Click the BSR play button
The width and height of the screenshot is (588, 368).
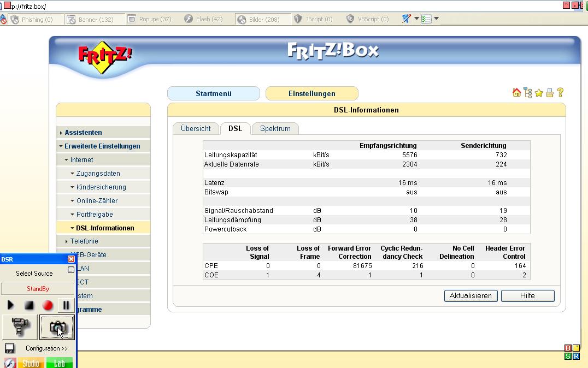10,305
